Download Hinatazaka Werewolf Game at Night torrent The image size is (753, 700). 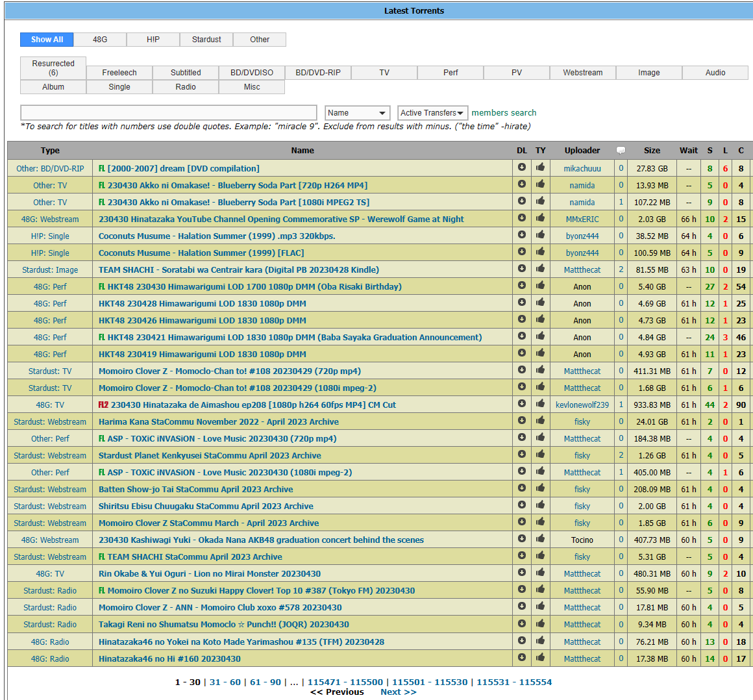521,218
